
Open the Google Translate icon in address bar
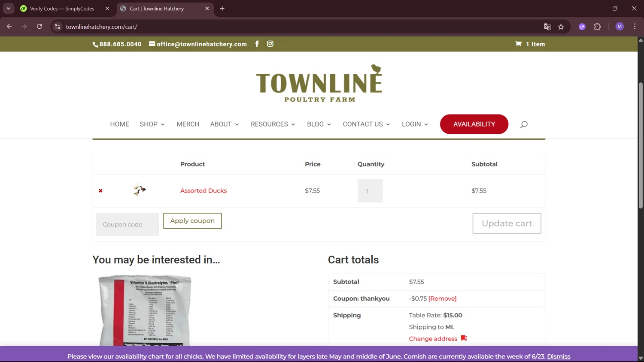[547, 27]
